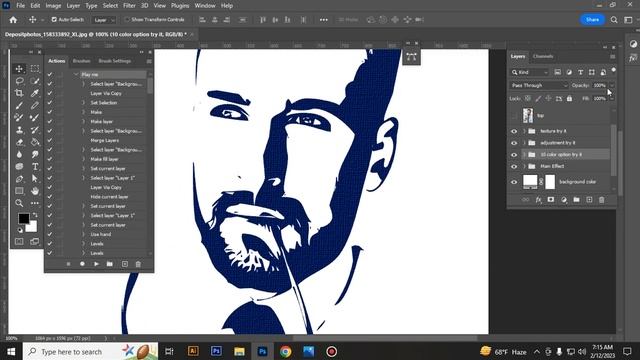640x360 pixels.
Task: Select the Move tool
Action: (19, 69)
